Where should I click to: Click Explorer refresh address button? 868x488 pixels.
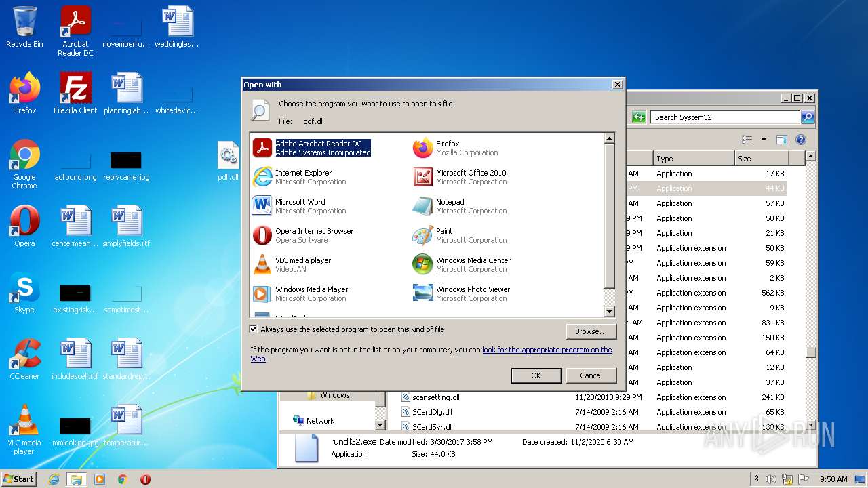(639, 117)
